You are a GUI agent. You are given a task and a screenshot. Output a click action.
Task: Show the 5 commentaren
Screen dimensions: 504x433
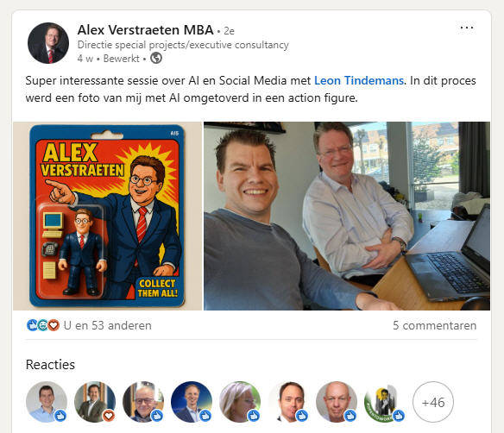tap(434, 325)
